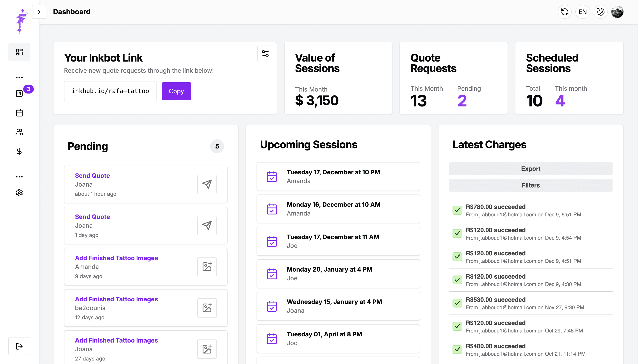Click Export in Latest Charges
This screenshot has height=364, width=638.
point(530,168)
